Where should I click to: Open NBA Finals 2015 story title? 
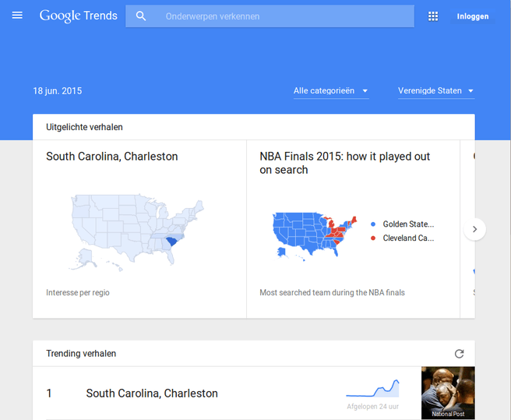click(x=344, y=163)
